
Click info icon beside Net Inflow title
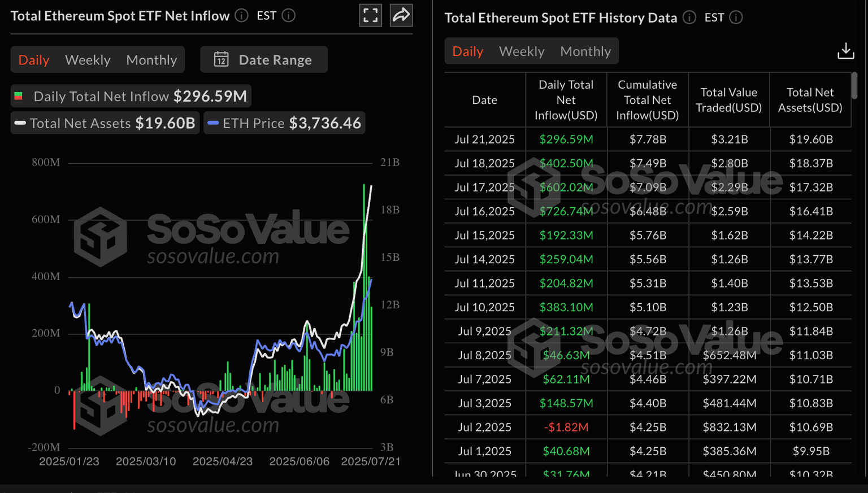pyautogui.click(x=242, y=16)
